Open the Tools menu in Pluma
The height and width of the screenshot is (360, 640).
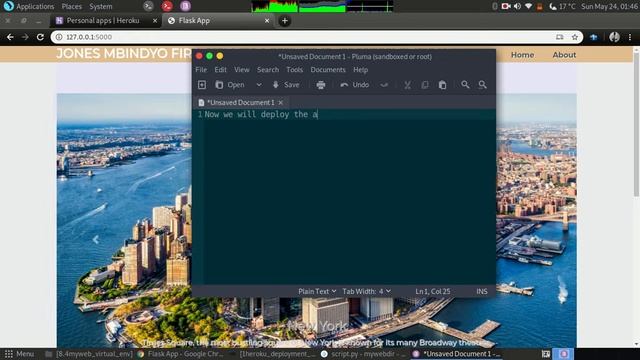(x=294, y=70)
